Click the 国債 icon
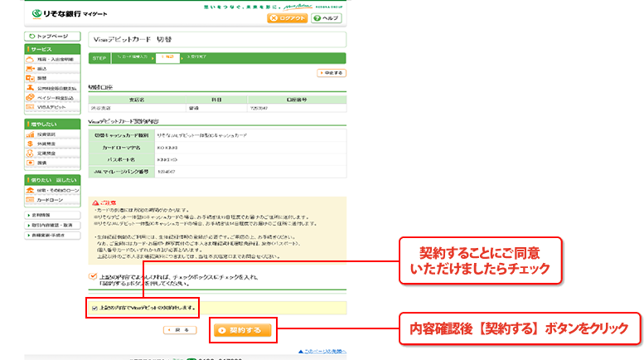 pyautogui.click(x=30, y=163)
